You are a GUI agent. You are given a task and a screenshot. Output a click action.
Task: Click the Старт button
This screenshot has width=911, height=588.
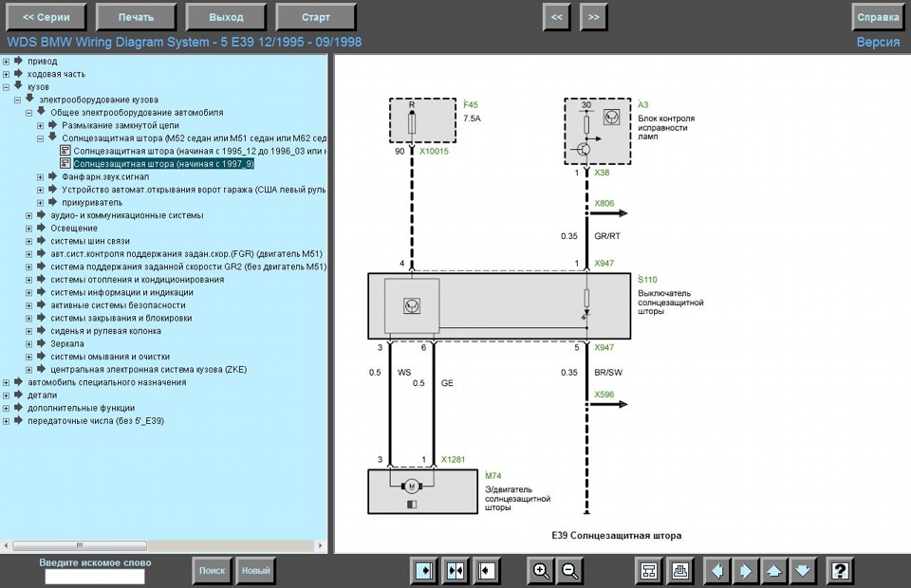315,17
